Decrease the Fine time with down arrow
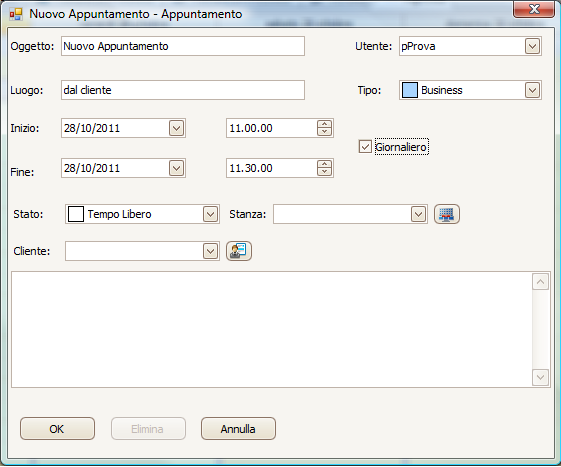This screenshot has height=467, width=561. coord(324,172)
